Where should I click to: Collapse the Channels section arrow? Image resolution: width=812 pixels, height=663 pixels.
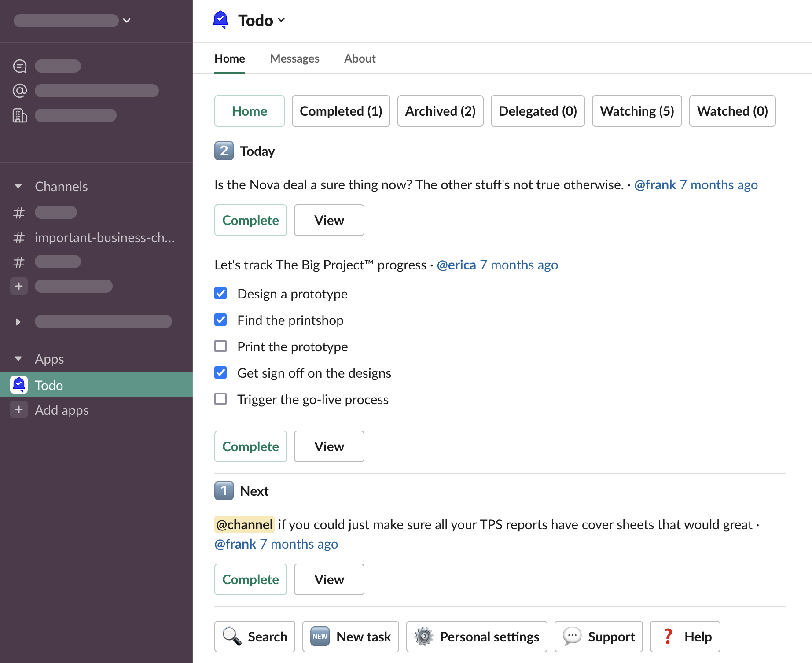(18, 186)
